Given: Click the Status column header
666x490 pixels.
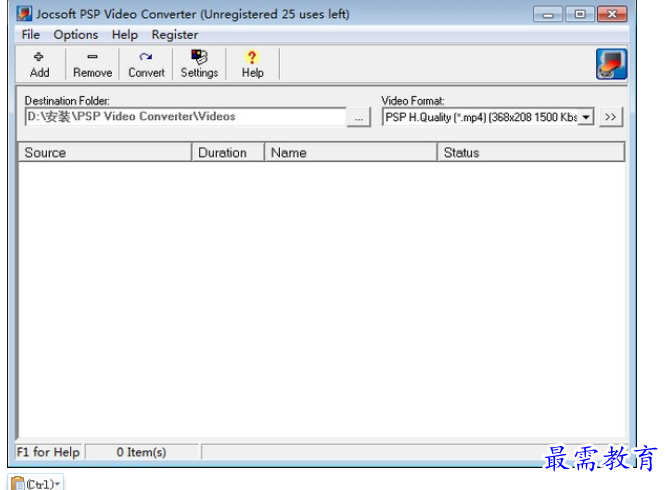Looking at the screenshot, I should coord(531,152).
